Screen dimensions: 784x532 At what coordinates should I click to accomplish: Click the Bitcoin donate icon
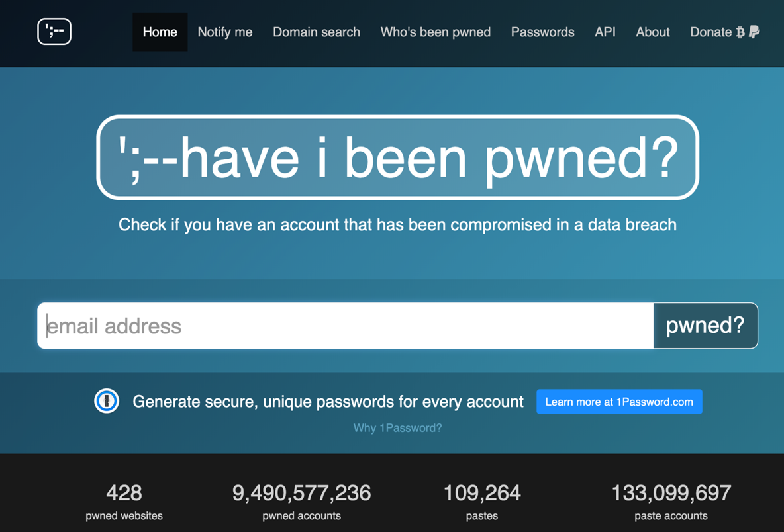(x=740, y=32)
